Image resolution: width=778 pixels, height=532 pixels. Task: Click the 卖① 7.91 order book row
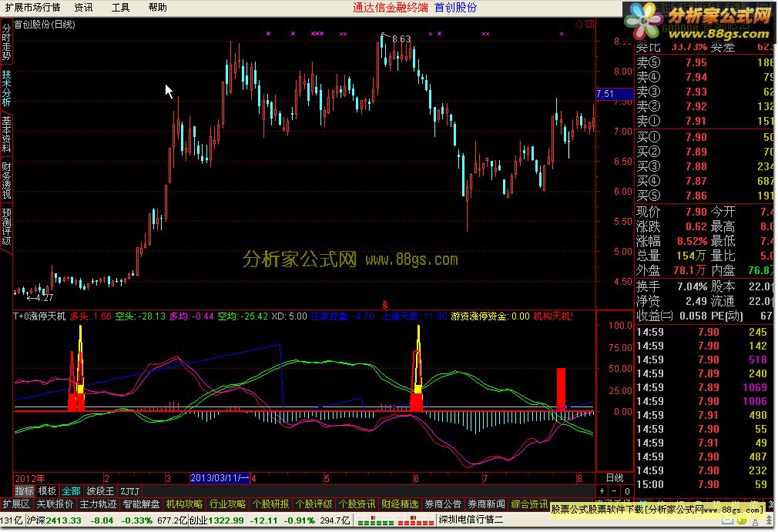[705, 121]
